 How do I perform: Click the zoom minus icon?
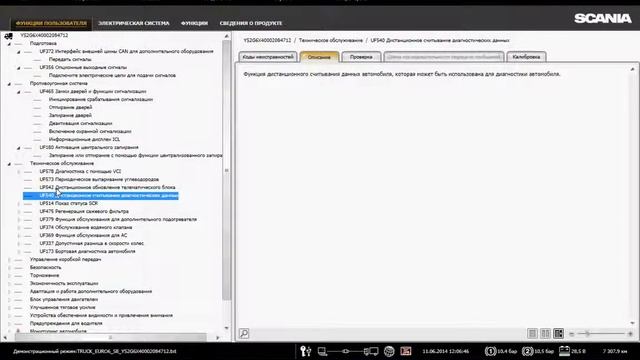571,334
